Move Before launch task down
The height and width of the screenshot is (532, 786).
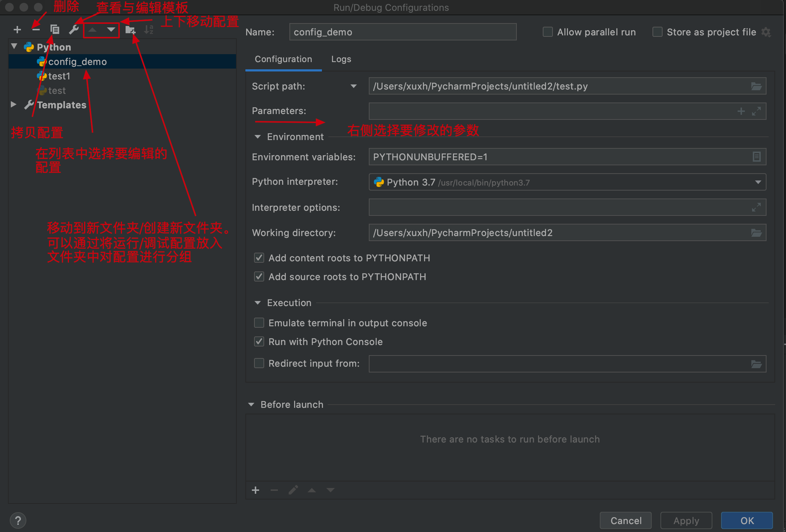click(331, 490)
